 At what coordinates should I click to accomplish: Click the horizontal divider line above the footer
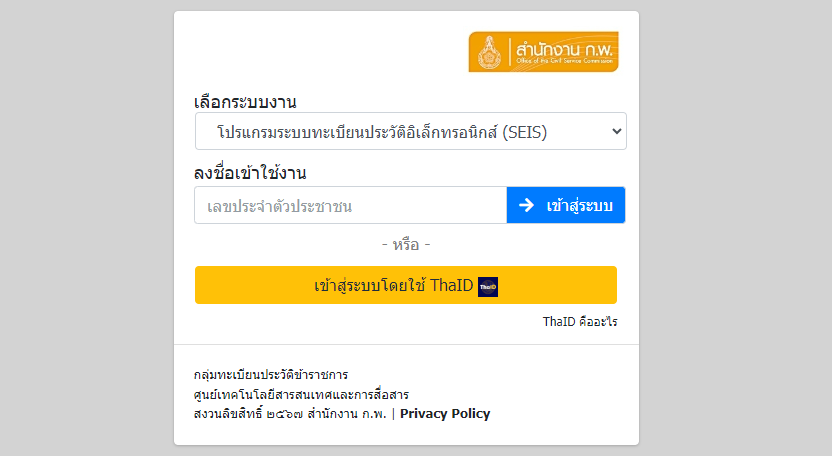(x=406, y=345)
